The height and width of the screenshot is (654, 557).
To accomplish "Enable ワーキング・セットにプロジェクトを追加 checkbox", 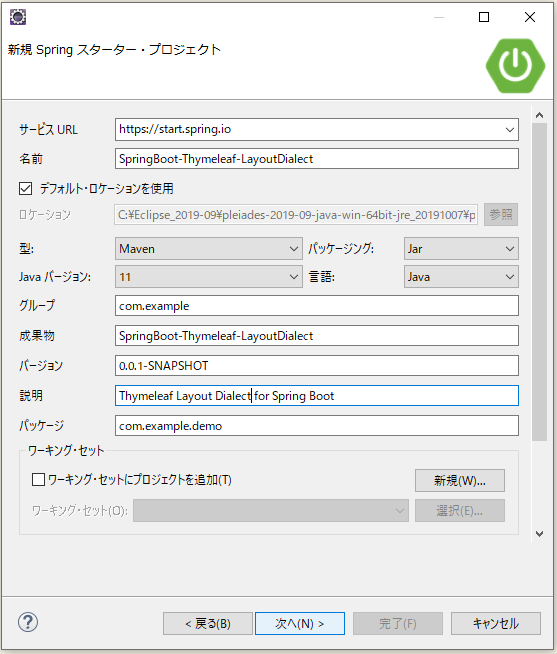I will 38,479.
